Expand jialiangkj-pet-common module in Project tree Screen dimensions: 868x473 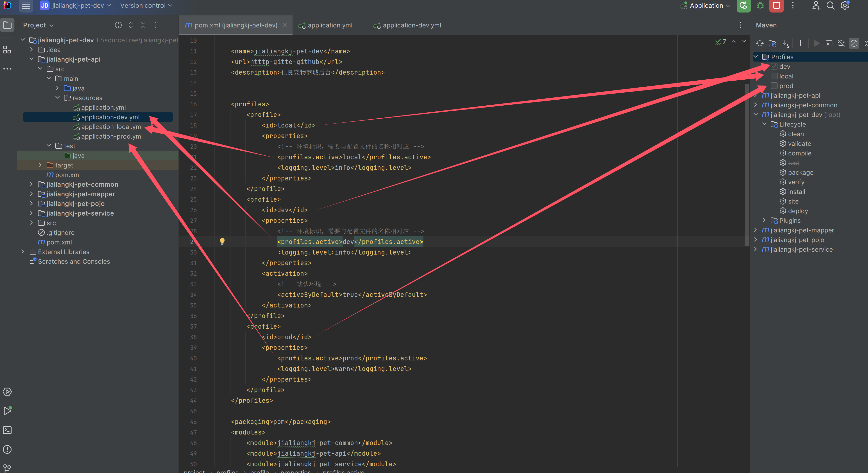pyautogui.click(x=31, y=184)
